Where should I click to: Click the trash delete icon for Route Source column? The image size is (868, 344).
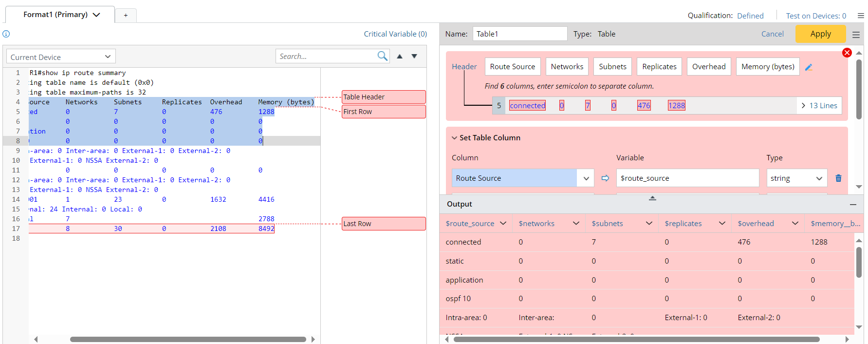838,178
